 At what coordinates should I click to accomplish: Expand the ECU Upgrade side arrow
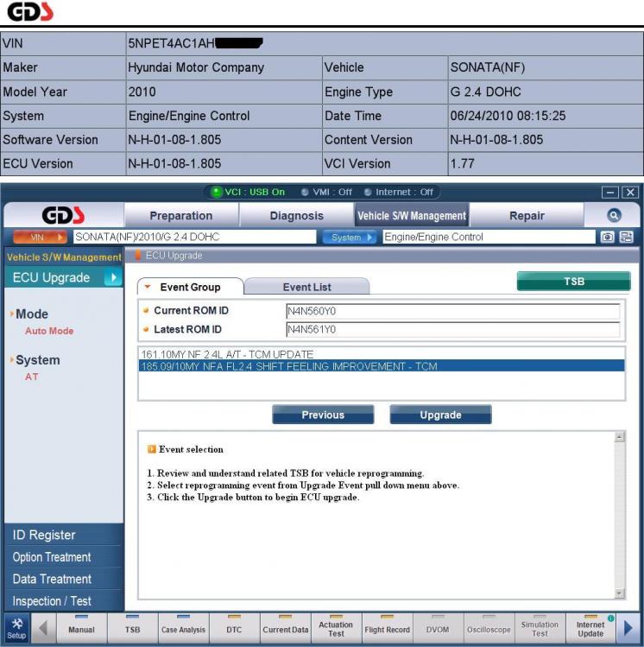[x=112, y=278]
